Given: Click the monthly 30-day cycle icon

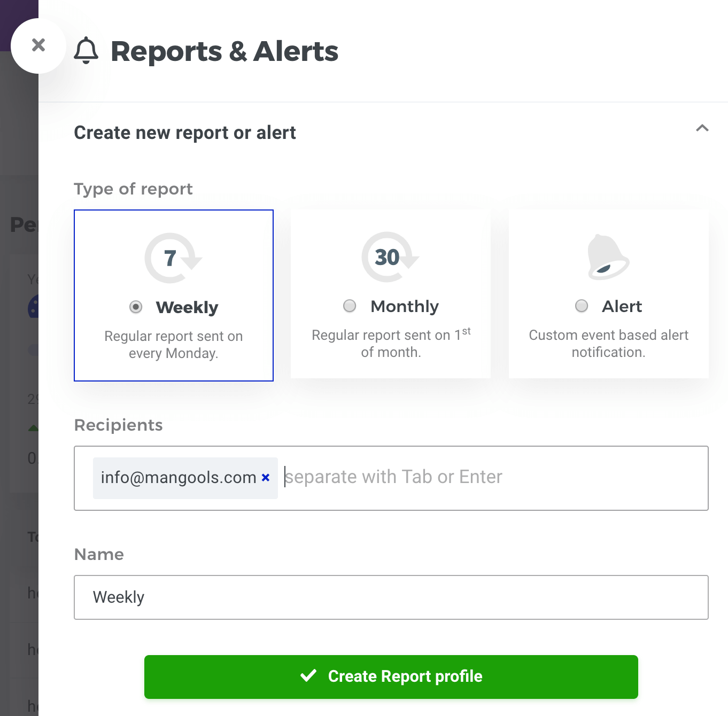Looking at the screenshot, I should point(389,257).
